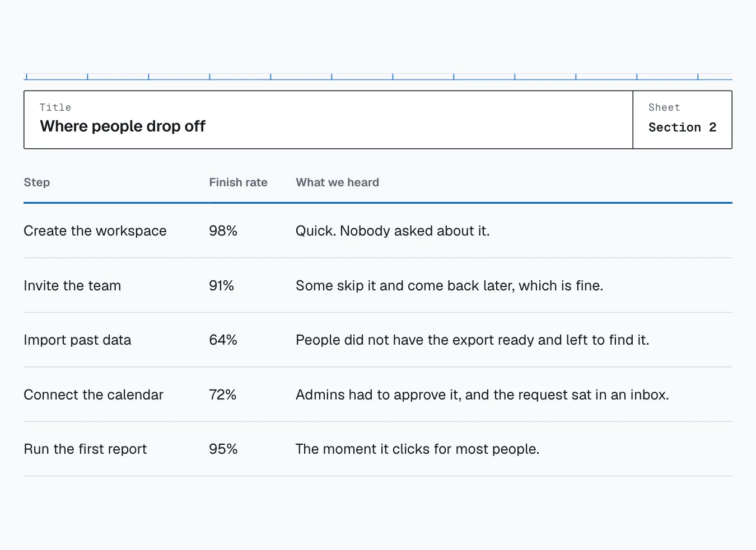Screen dimensions: 756x550
Task: Click the 'Where people drop off' title
Action: coord(123,126)
